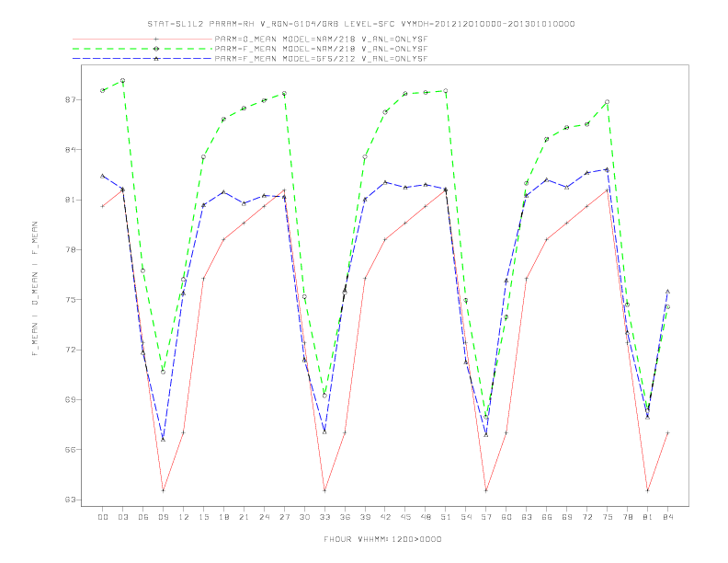Click the x-axis forecast hour label 78
This screenshot has height=563, width=728.
(x=628, y=517)
